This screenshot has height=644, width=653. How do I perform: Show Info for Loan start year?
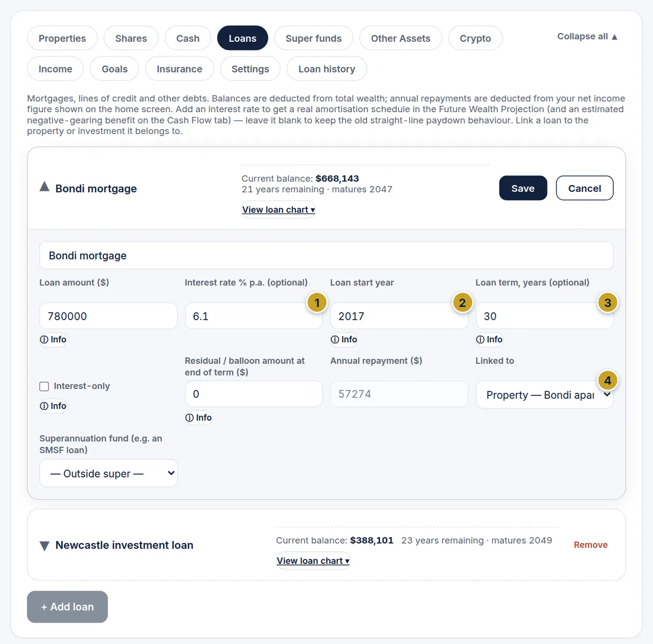[344, 340]
